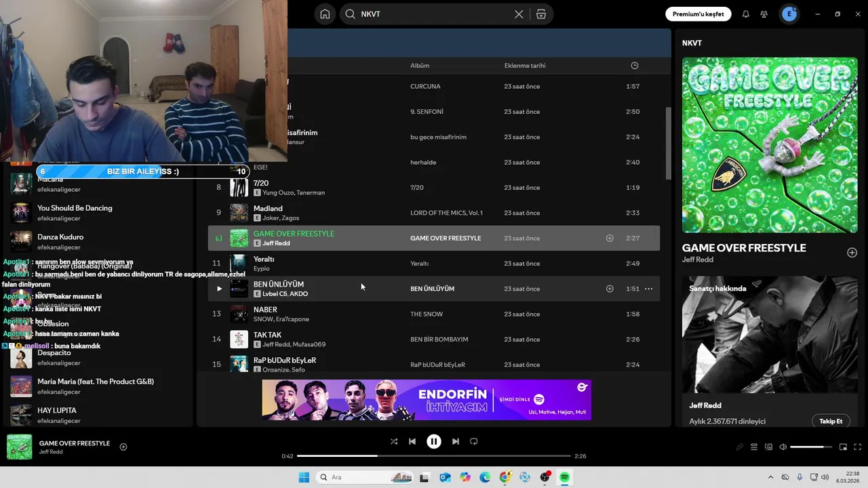Adjust the volume slider

pos(811,447)
